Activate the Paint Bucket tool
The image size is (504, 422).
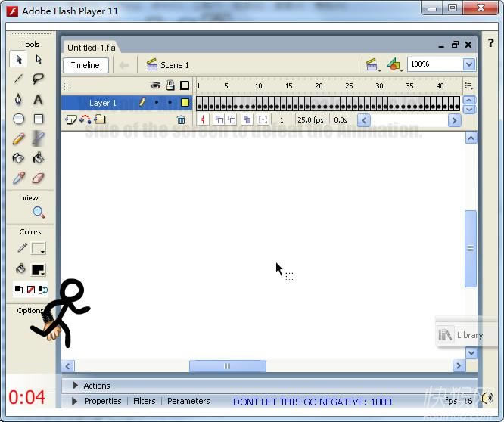39,158
